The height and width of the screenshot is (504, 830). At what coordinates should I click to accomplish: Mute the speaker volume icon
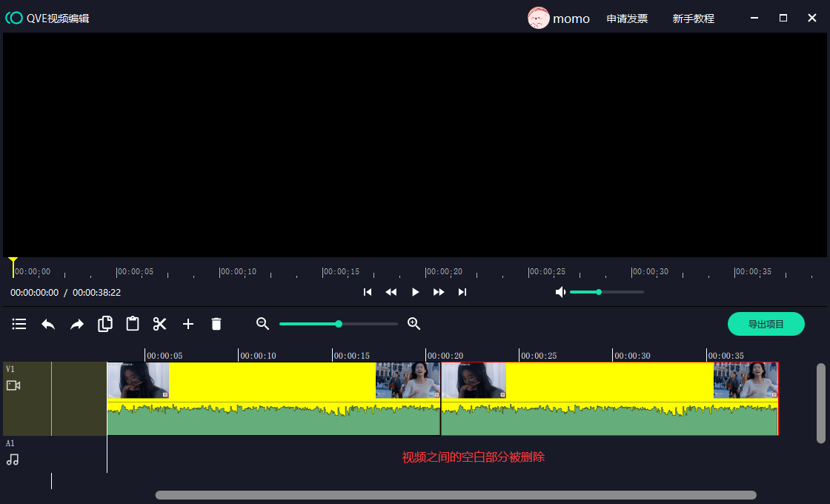[x=561, y=292]
